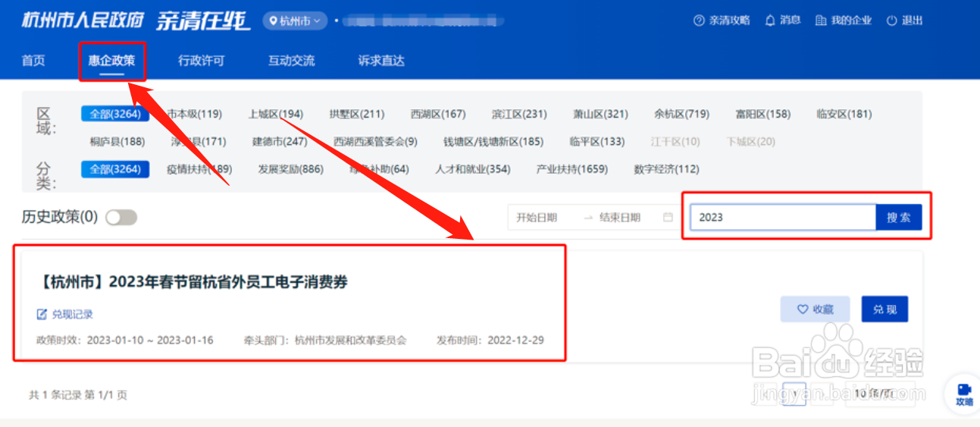Click the floating 攻略 video button
Screen dimensions: 980x427
963,394
